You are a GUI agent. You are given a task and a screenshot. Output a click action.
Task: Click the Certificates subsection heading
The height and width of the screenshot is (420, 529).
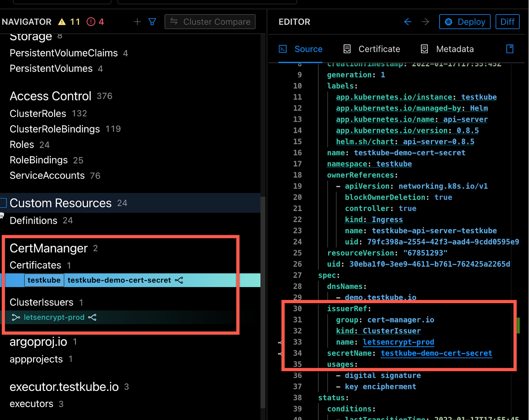tap(35, 265)
